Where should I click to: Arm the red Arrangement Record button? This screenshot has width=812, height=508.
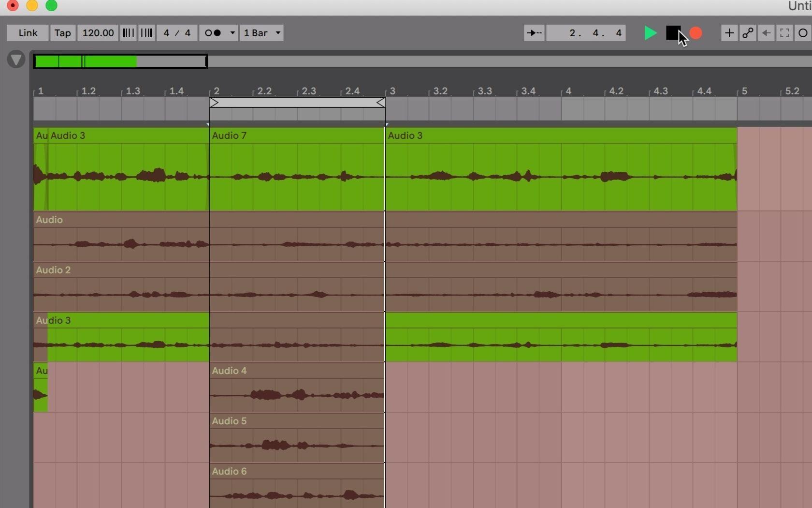(x=696, y=33)
